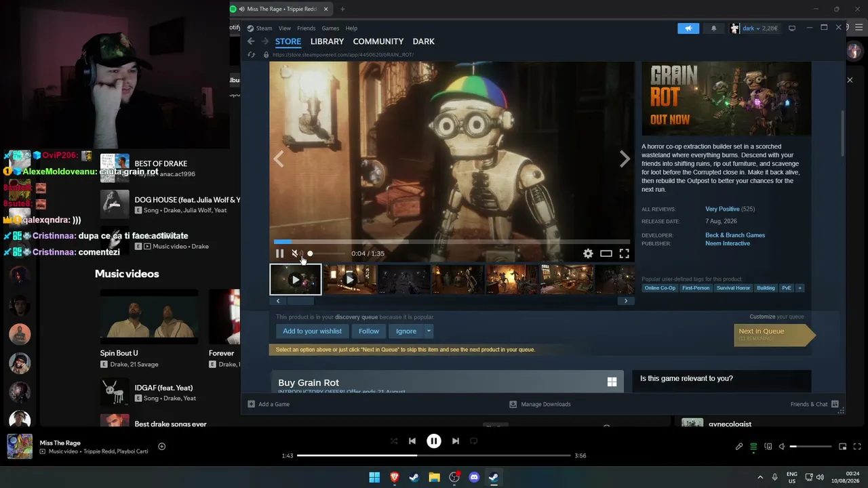Expand the Ignore options dropdown arrow

[x=429, y=331]
